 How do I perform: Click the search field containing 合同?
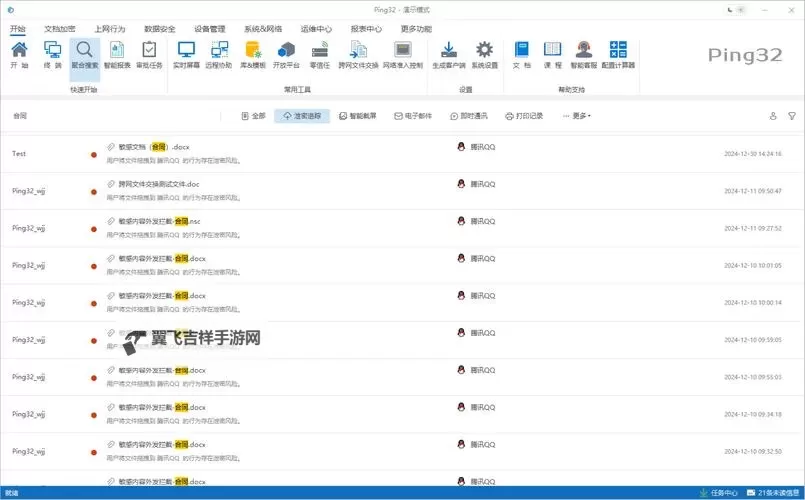click(116, 116)
